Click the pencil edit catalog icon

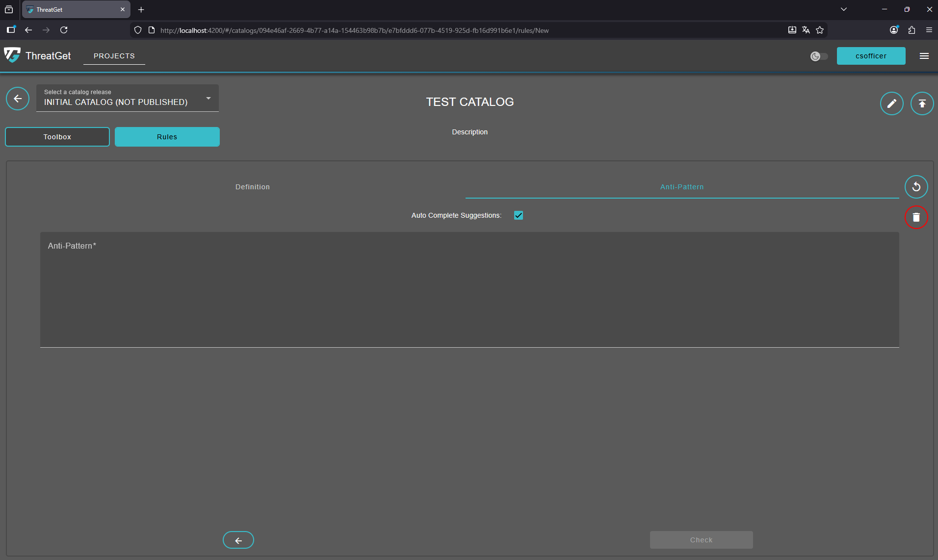(x=891, y=103)
